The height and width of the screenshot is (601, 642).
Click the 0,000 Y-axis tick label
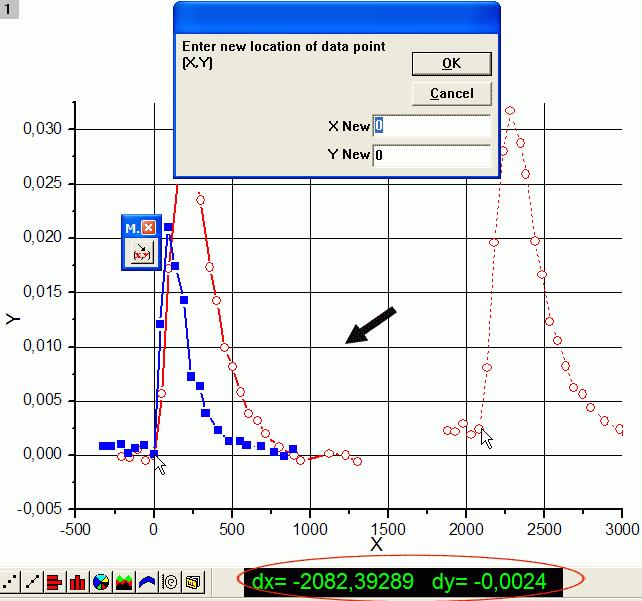[x=42, y=454]
